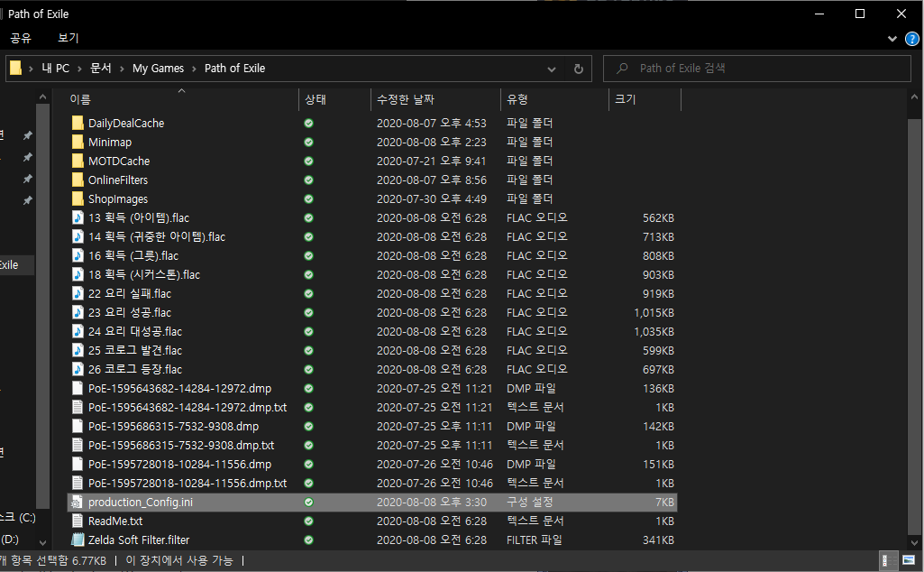The image size is (924, 572).
Task: Click the refresh button in address bar
Action: tap(579, 69)
